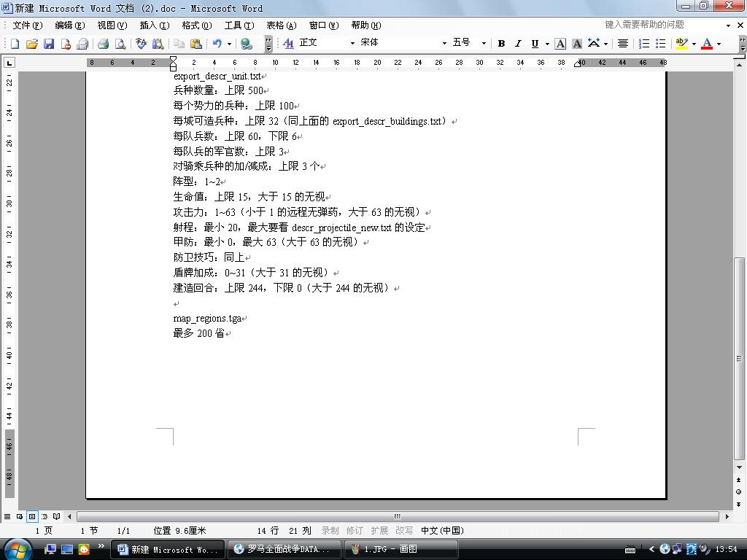The image size is (747, 560).
Task: Expand the 宋体 font name dropdown
Action: pyautogui.click(x=444, y=44)
